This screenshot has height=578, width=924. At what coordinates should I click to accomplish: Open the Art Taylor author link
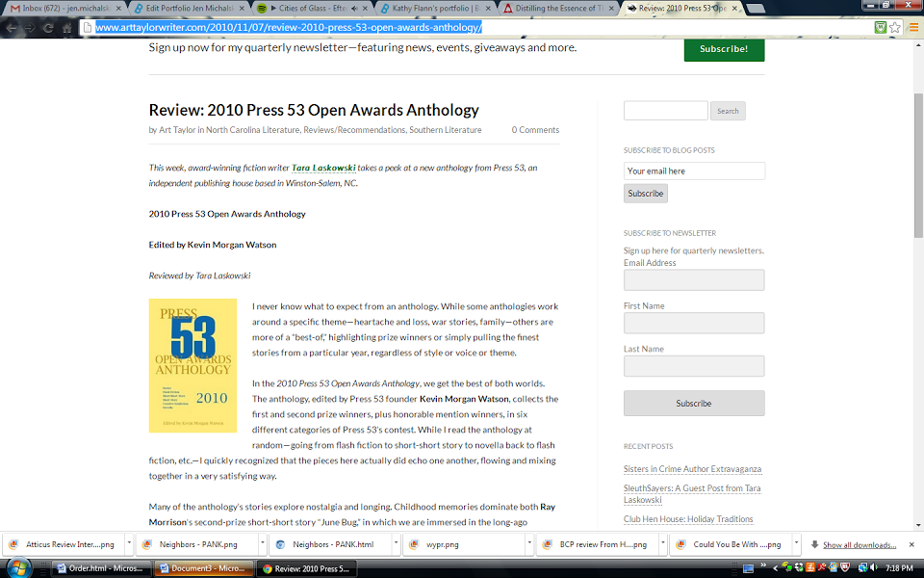[x=177, y=130]
